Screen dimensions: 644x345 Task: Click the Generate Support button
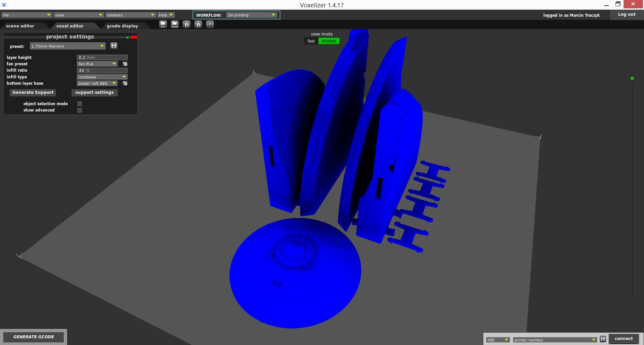click(33, 92)
